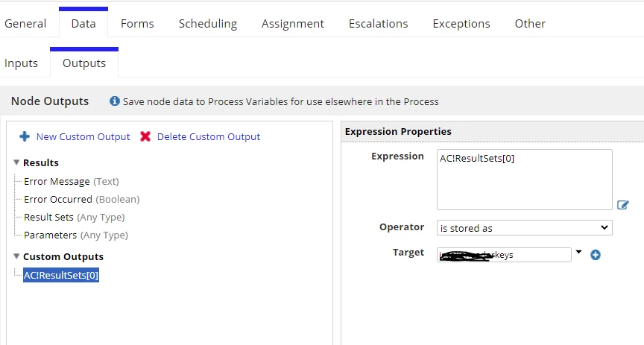Collapse the Custom Outputs tree section

(x=16, y=256)
